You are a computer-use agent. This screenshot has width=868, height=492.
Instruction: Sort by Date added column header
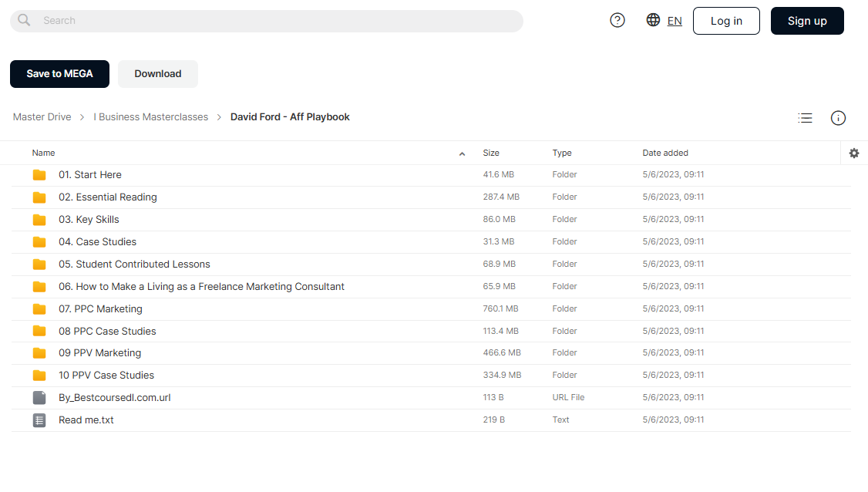point(665,153)
